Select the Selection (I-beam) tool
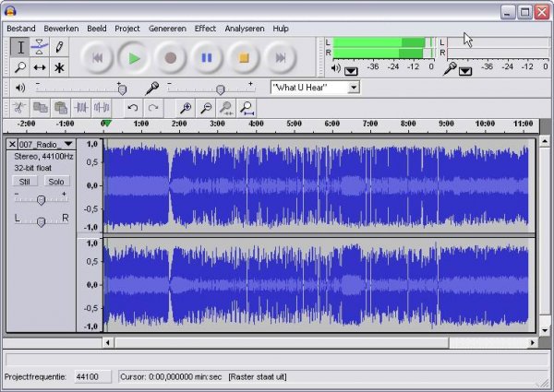The height and width of the screenshot is (392, 554). pyautogui.click(x=20, y=47)
